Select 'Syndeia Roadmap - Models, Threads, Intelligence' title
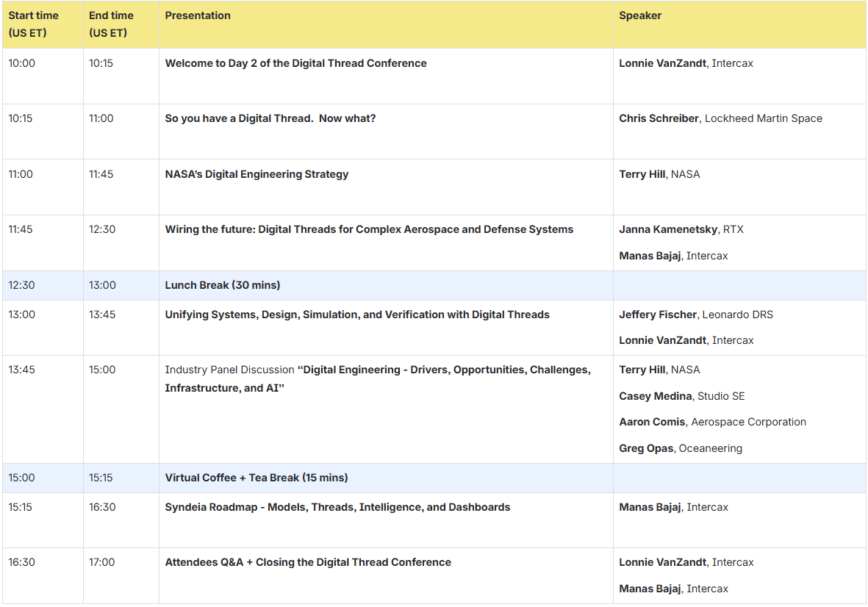The image size is (868, 607). (x=337, y=507)
